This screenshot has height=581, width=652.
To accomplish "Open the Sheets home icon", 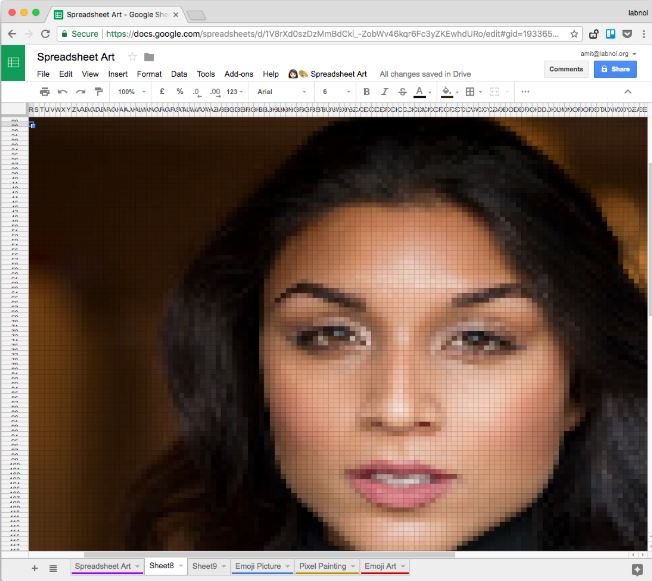I will point(13,63).
